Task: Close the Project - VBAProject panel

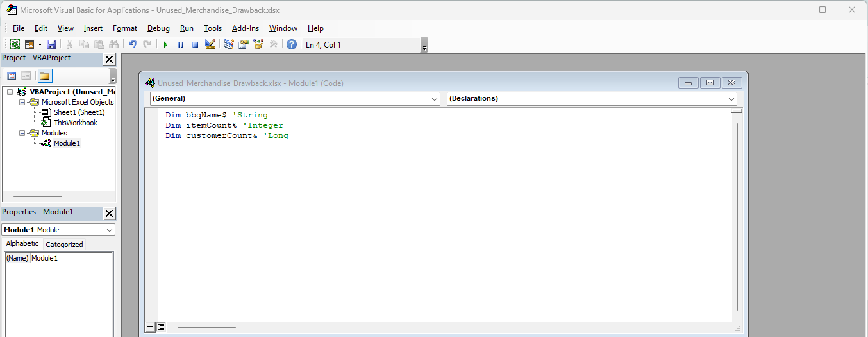Action: (x=109, y=59)
